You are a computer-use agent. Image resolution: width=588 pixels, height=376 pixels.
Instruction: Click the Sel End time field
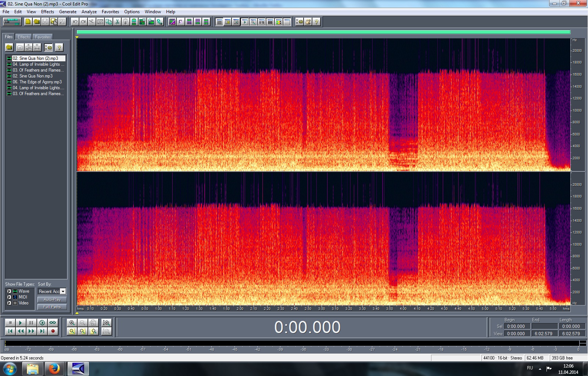pos(544,326)
